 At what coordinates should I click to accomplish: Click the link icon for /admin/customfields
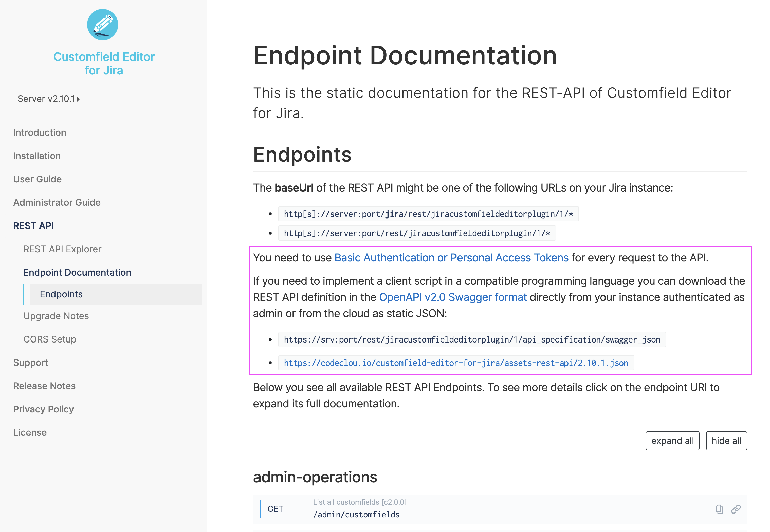pyautogui.click(x=736, y=509)
